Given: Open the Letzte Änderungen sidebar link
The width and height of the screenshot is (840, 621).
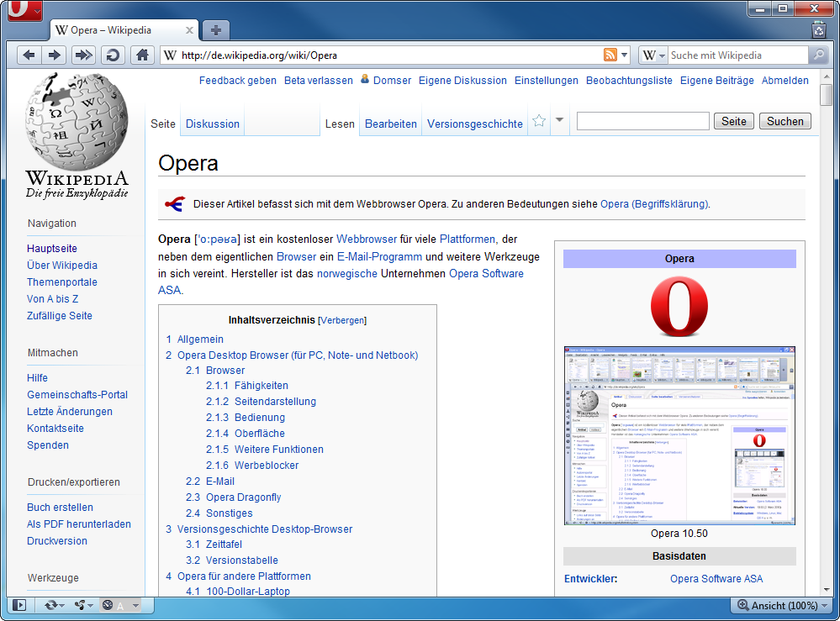Looking at the screenshot, I should coord(70,412).
